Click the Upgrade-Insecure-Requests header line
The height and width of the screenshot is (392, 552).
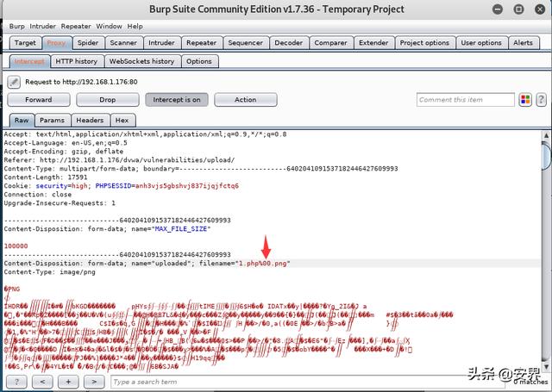60,203
